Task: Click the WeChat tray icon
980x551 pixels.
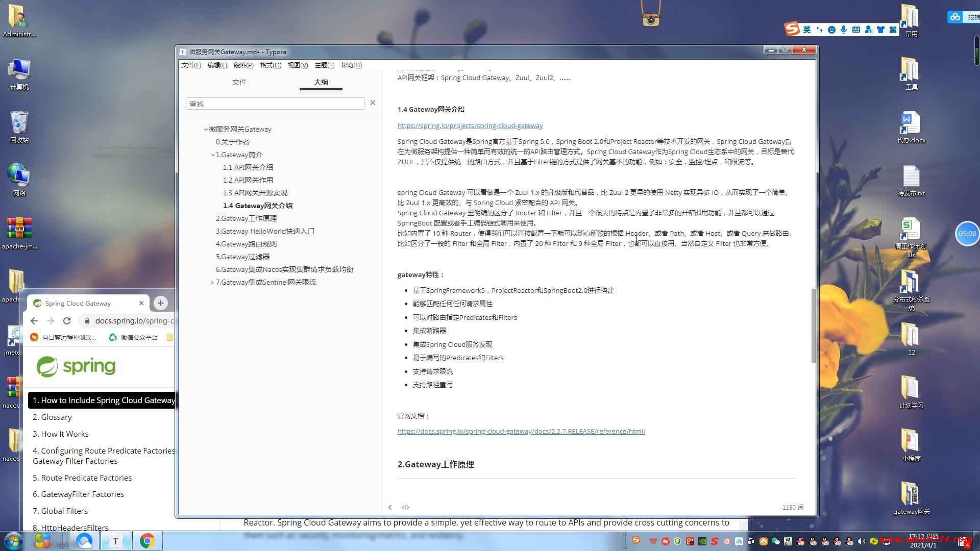Action: [x=776, y=541]
